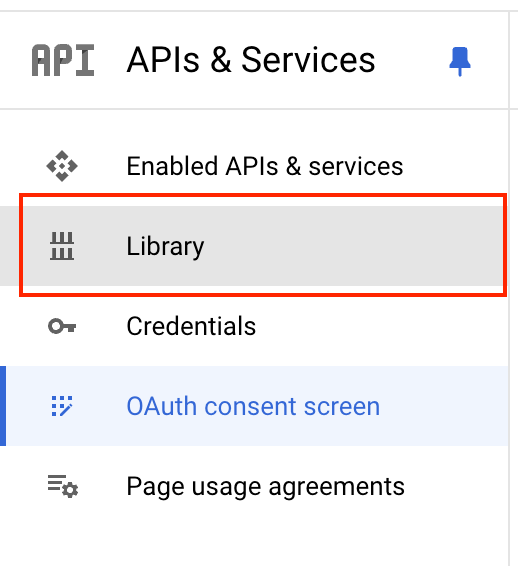Click the light-blue area right of OAuth consent screen
518x566 pixels.
444,406
